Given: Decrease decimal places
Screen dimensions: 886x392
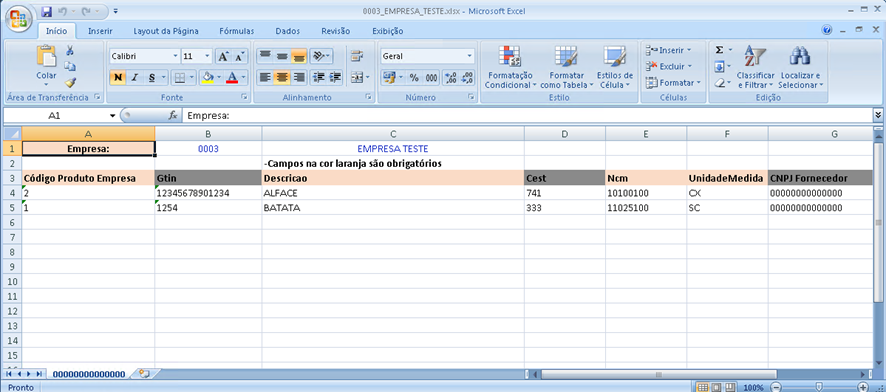Looking at the screenshot, I should pos(467,77).
